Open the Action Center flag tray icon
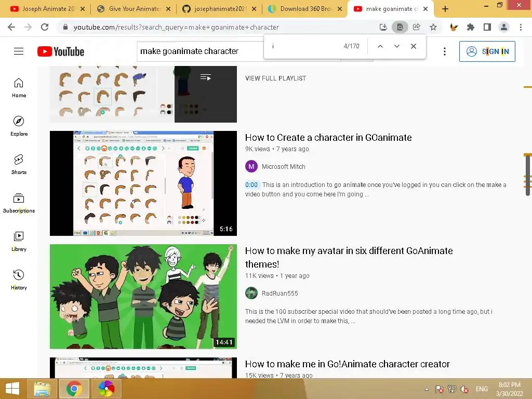 [439, 389]
